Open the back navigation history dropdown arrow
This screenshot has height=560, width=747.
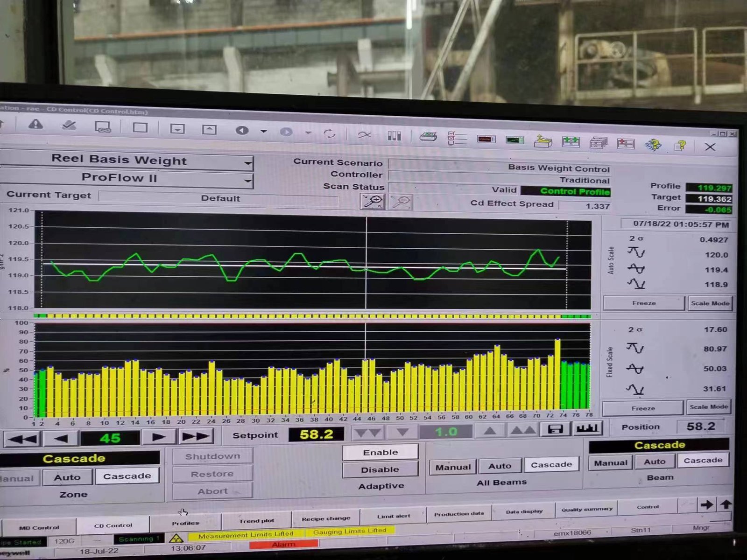264,132
